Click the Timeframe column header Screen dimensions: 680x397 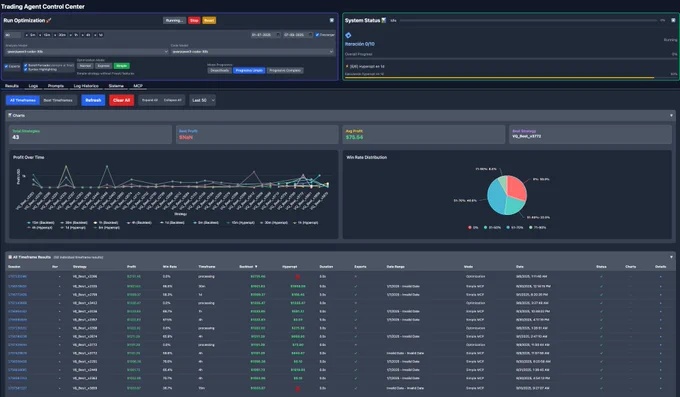(x=207, y=266)
